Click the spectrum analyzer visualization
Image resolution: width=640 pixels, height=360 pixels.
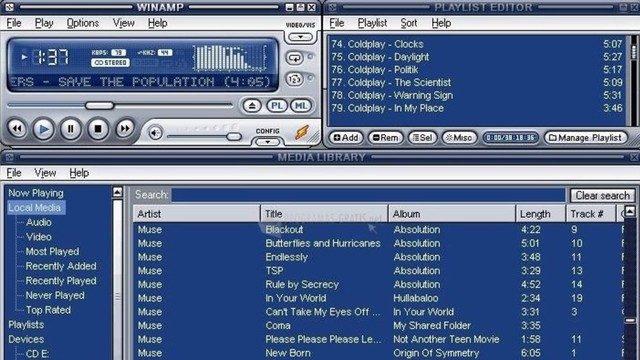coord(231,58)
